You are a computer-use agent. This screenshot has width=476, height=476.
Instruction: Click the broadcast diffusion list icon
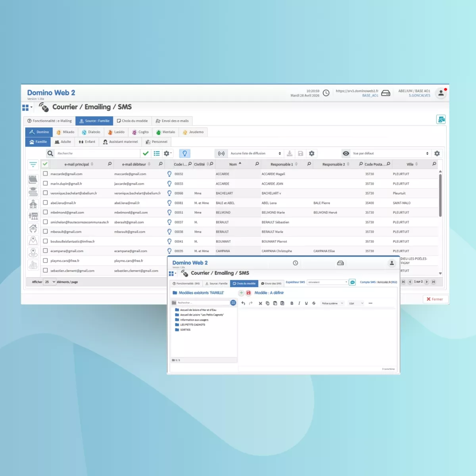tap(221, 154)
